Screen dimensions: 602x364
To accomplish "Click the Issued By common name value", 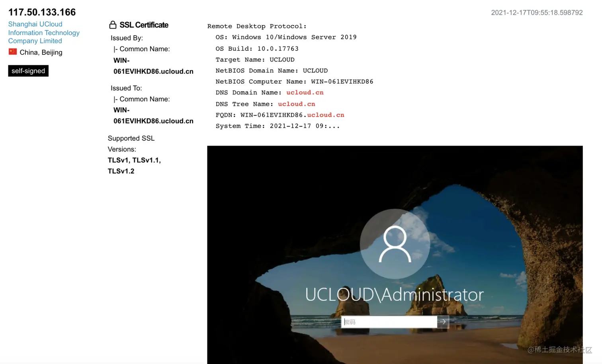I will pos(153,66).
